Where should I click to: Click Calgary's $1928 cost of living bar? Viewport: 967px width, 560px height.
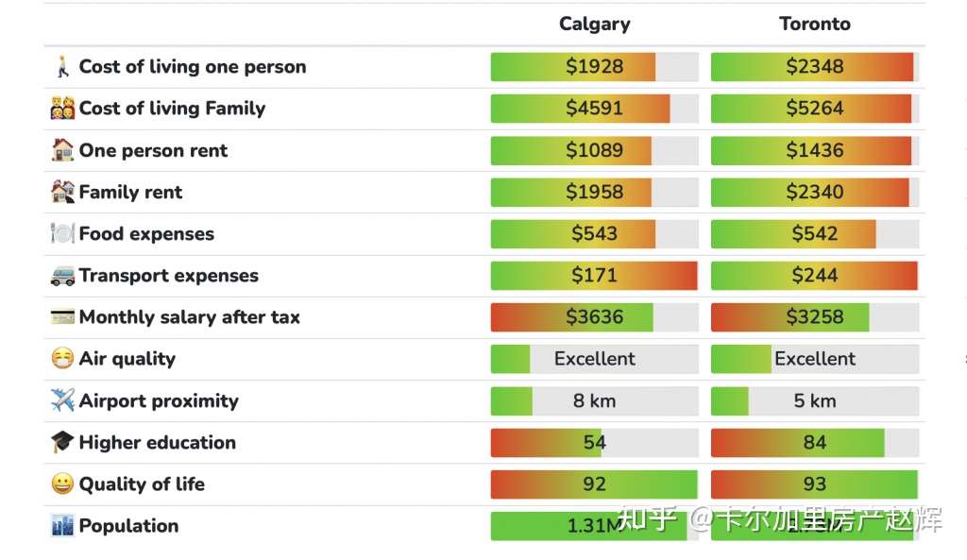594,67
